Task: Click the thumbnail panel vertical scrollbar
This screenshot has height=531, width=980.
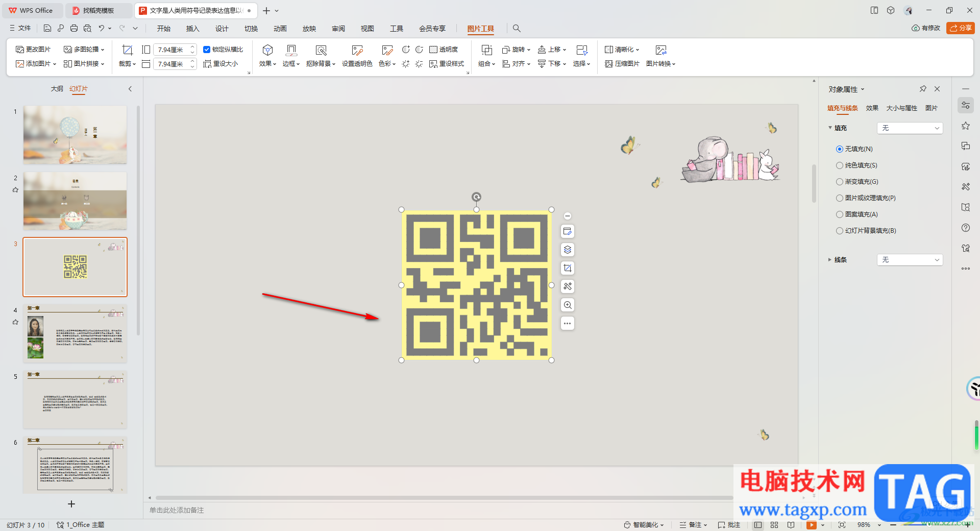Action: pyautogui.click(x=138, y=220)
